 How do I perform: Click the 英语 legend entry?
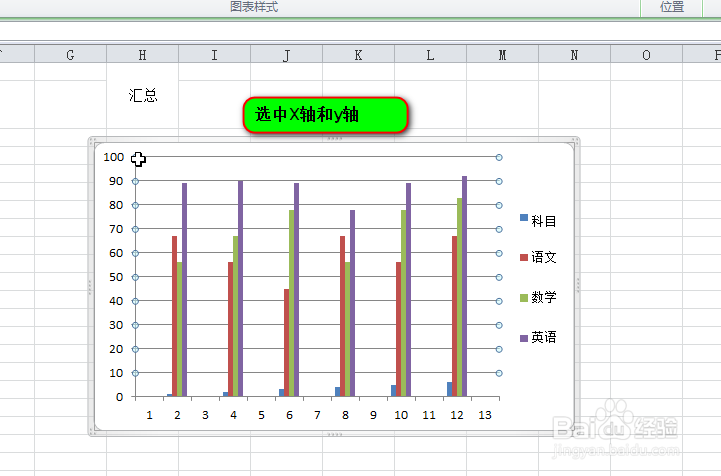538,337
